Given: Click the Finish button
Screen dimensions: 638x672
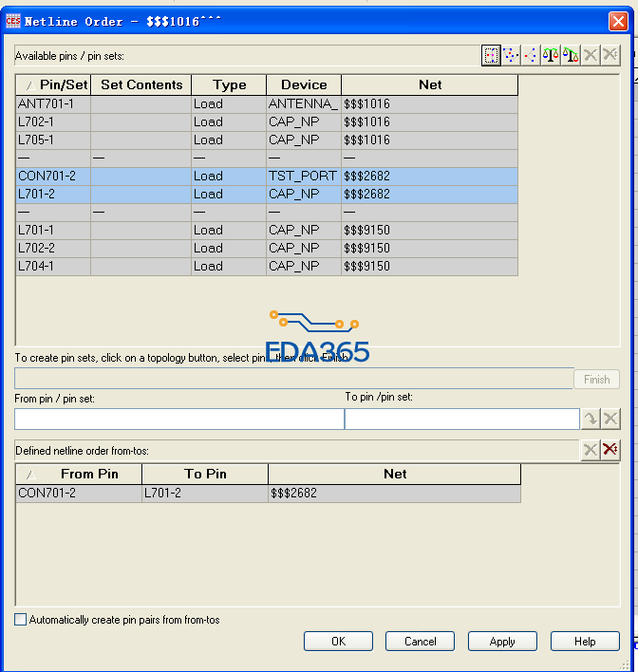Looking at the screenshot, I should [x=597, y=380].
